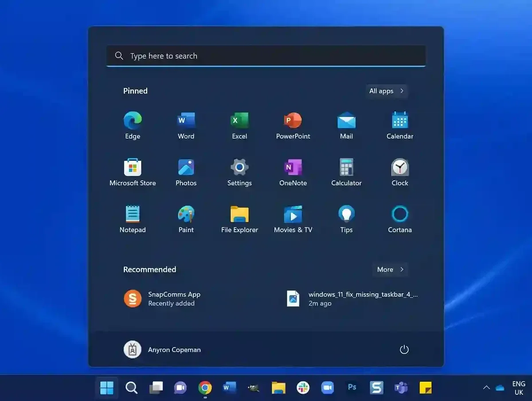Open ENG UK language switcher
Screen dimensions: 532x401
click(x=519, y=388)
